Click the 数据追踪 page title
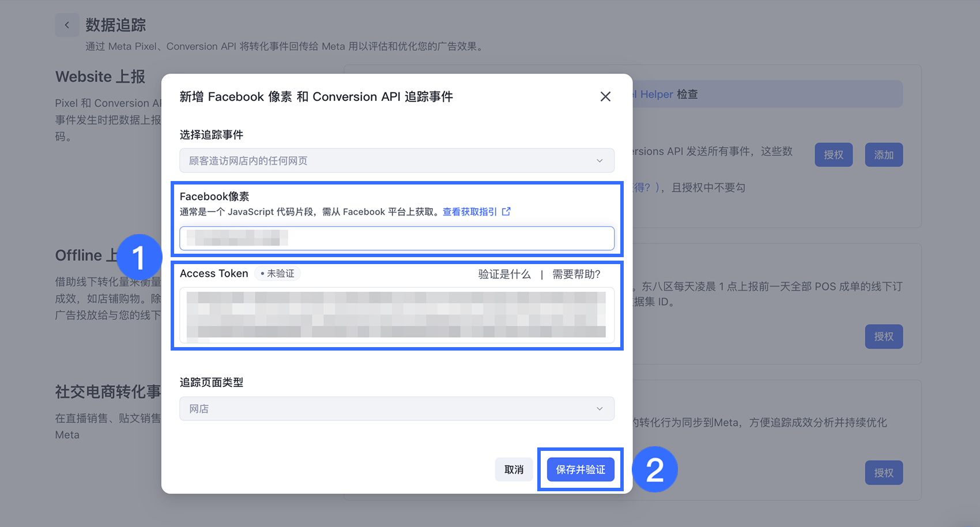 pyautogui.click(x=116, y=25)
